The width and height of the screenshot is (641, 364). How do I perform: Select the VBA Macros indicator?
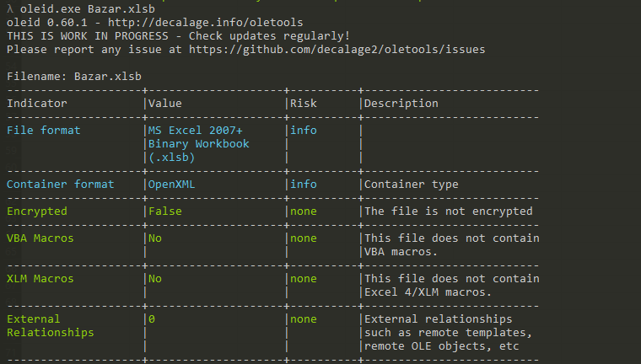(40, 238)
